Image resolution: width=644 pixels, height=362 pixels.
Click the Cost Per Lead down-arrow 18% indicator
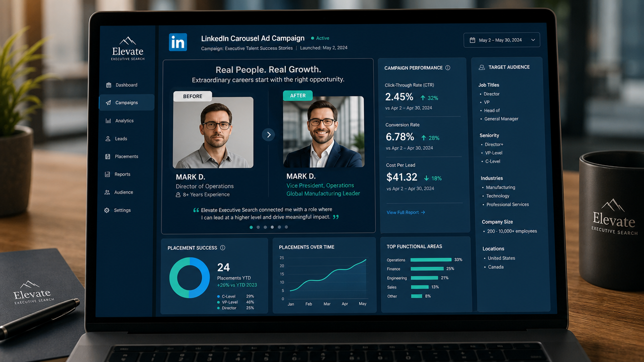432,178
